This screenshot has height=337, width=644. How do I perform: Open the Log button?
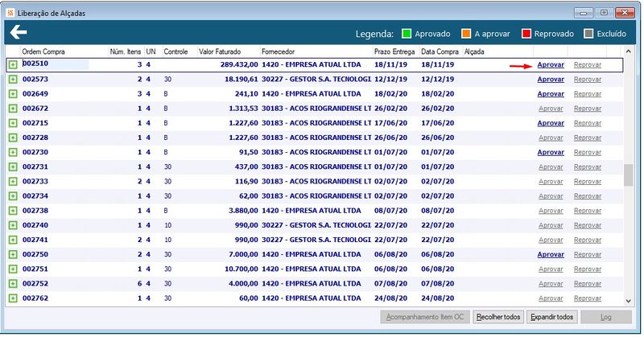coord(606,317)
